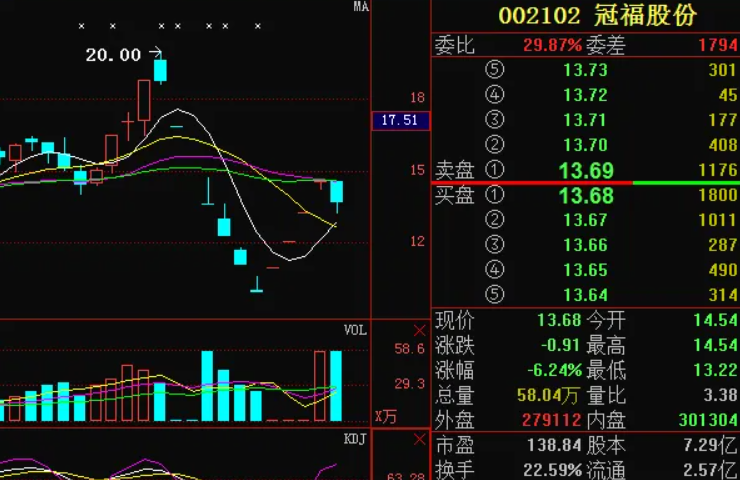Click the 现价 13.68 value
740x480 pixels.
(559, 320)
